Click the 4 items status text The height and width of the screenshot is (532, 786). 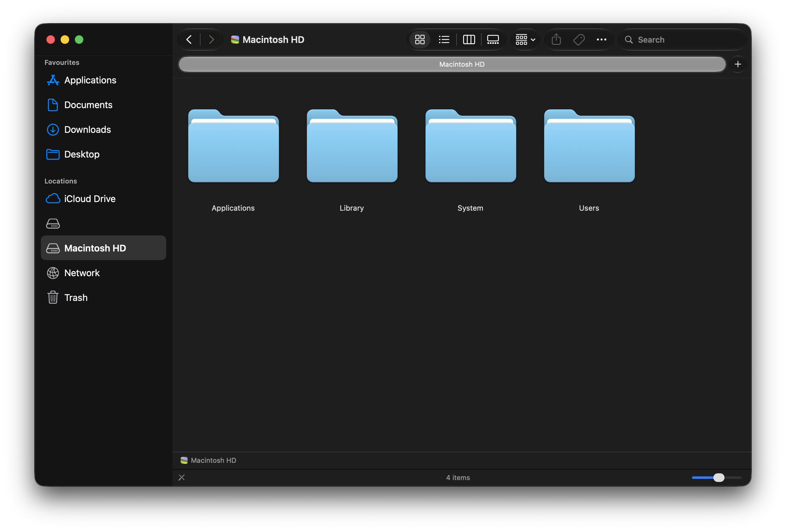point(458,478)
